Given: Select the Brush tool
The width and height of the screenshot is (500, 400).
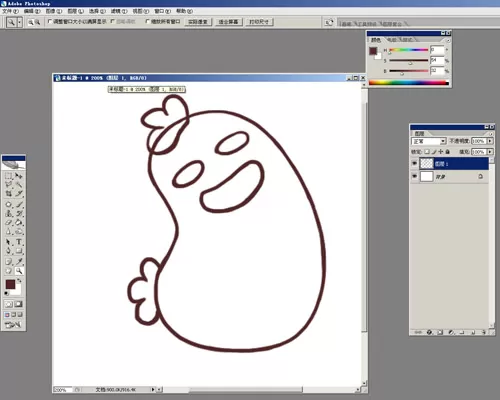Looking at the screenshot, I should tap(19, 204).
